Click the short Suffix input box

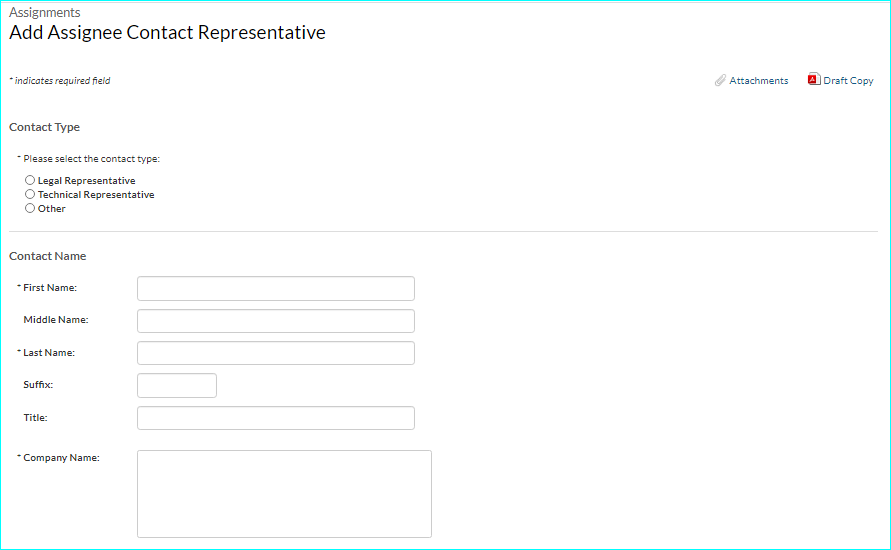click(x=176, y=385)
